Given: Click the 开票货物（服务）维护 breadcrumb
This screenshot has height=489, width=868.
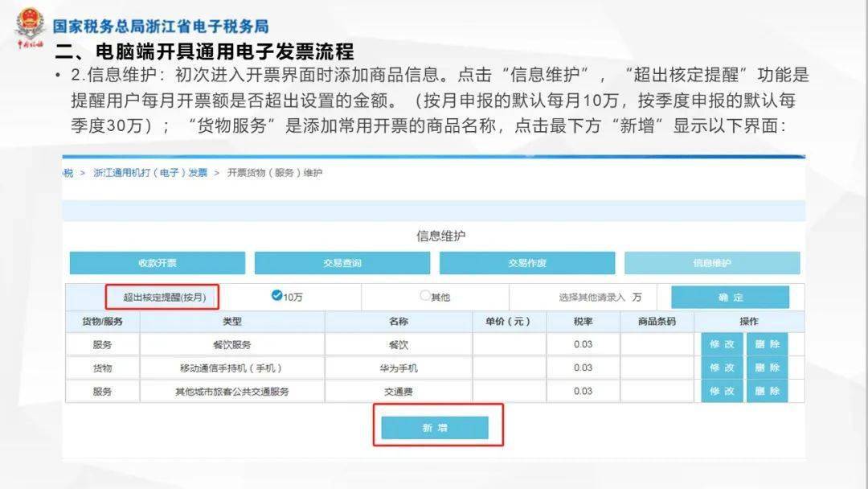Looking at the screenshot, I should (274, 173).
